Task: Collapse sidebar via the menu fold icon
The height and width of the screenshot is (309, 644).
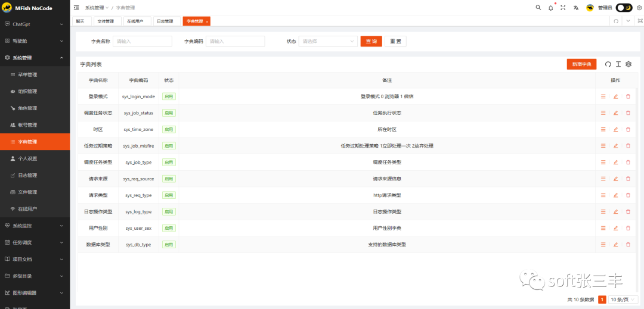Action: pyautogui.click(x=76, y=8)
